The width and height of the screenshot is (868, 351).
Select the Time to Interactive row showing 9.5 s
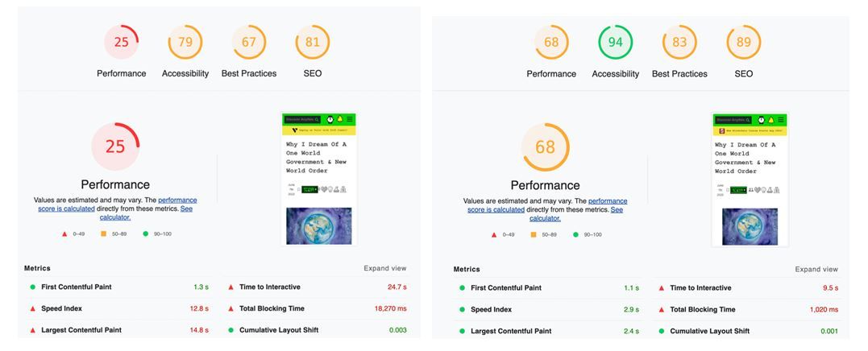748,287
